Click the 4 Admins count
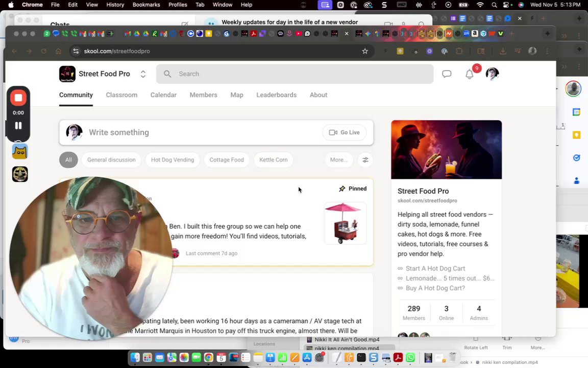The height and width of the screenshot is (368, 588). [x=479, y=312]
